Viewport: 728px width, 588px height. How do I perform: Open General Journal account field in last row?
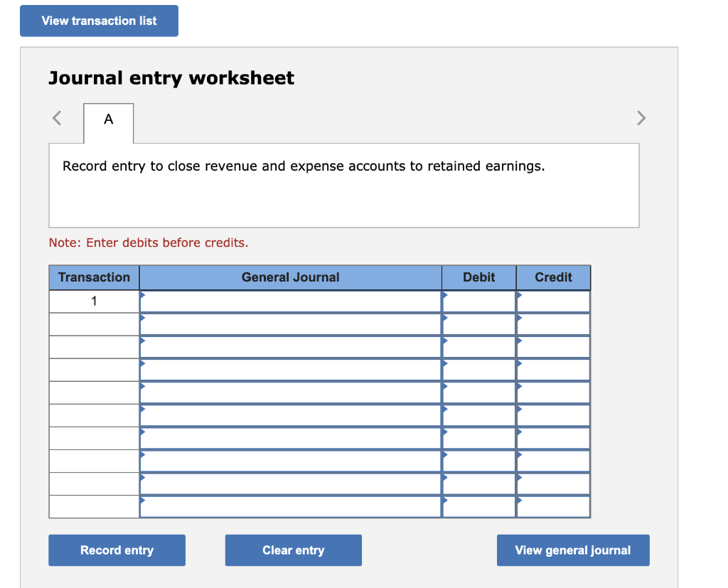point(291,506)
